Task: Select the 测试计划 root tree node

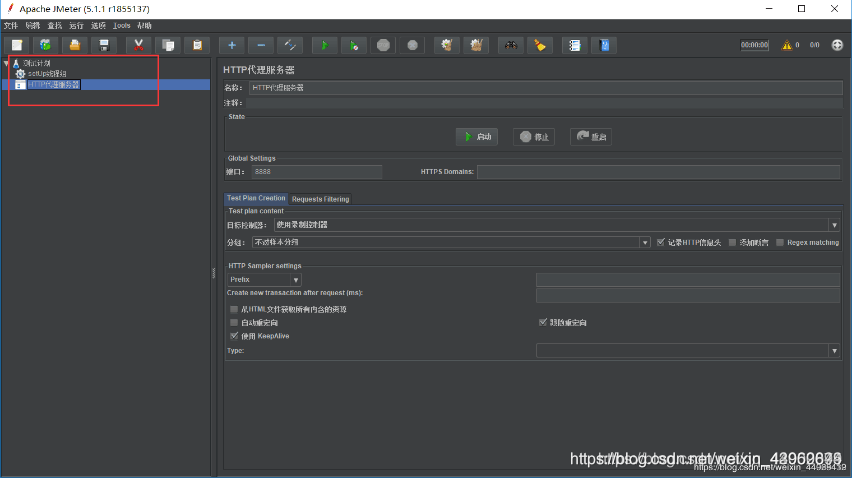Action: pos(36,63)
